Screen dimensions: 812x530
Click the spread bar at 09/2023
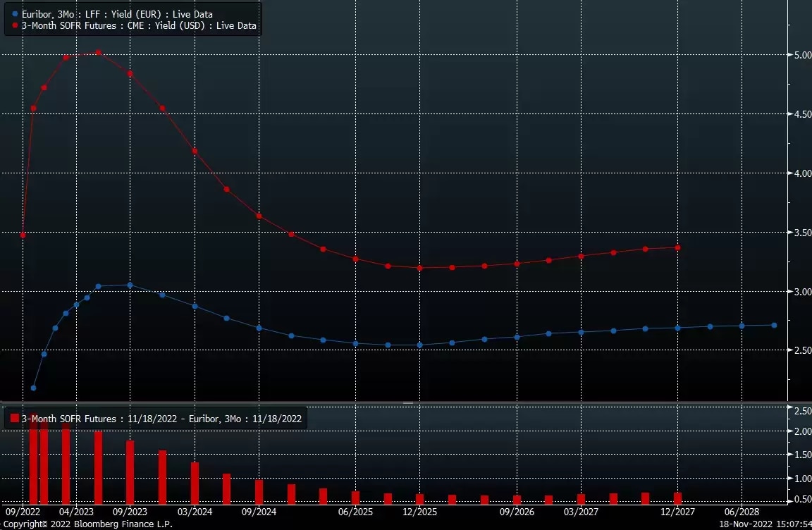pyautogui.click(x=130, y=472)
